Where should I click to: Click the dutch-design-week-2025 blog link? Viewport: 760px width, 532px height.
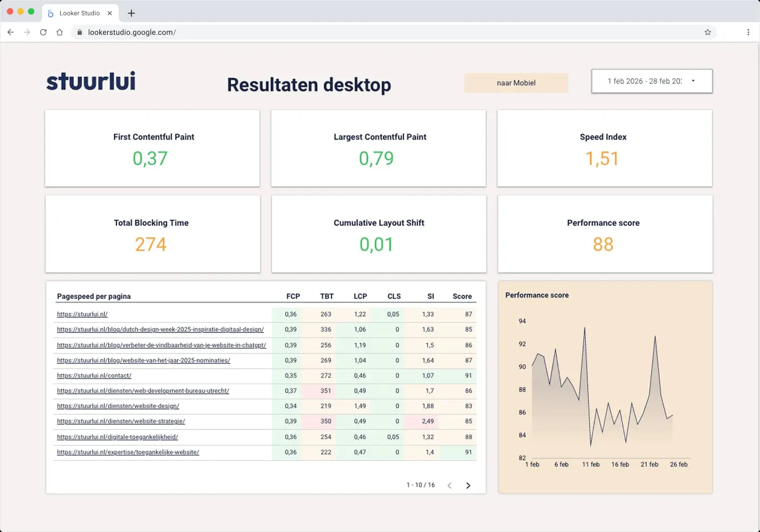(x=160, y=329)
